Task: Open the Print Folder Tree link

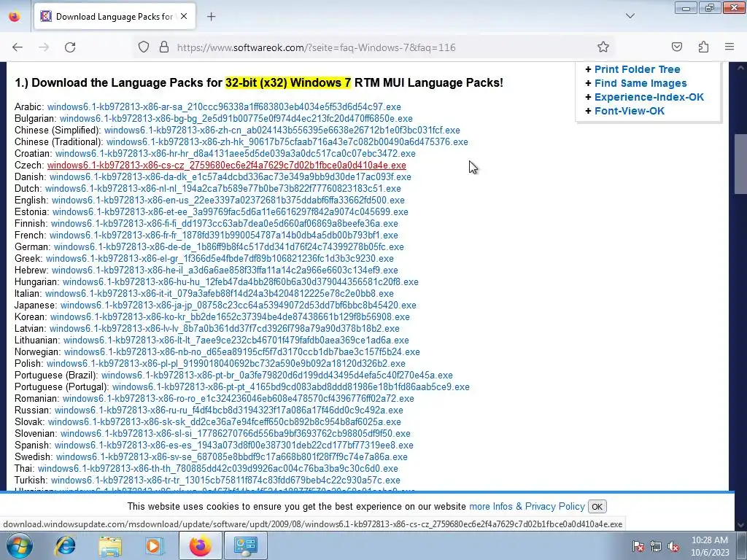Action: [637, 69]
